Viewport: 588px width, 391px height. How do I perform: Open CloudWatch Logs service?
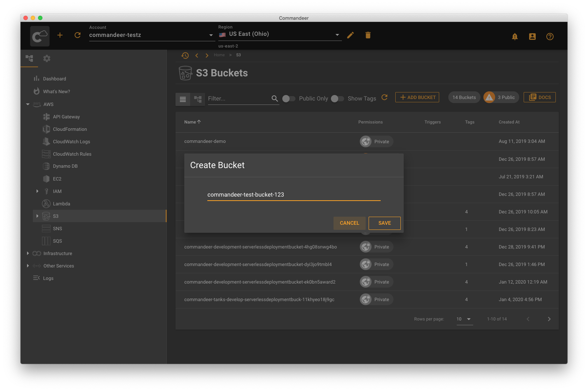[71, 142]
